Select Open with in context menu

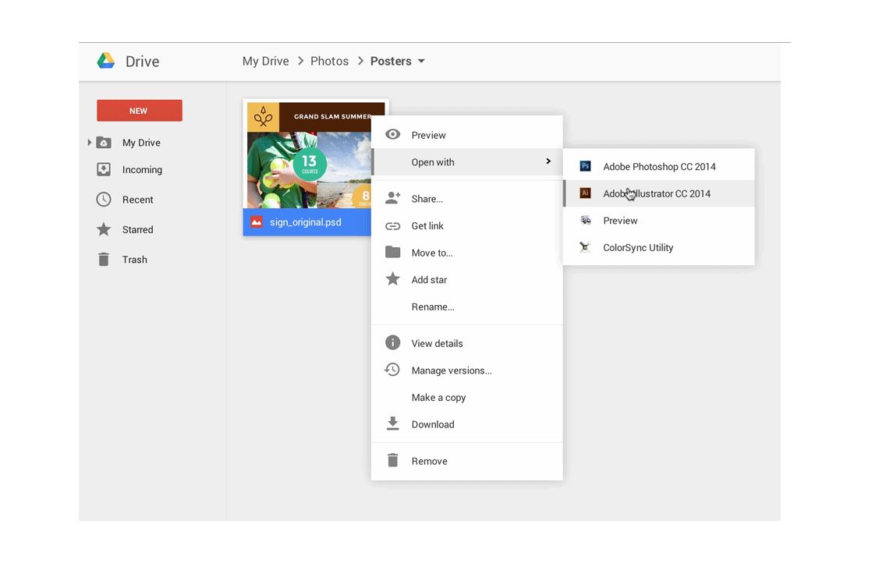click(467, 162)
